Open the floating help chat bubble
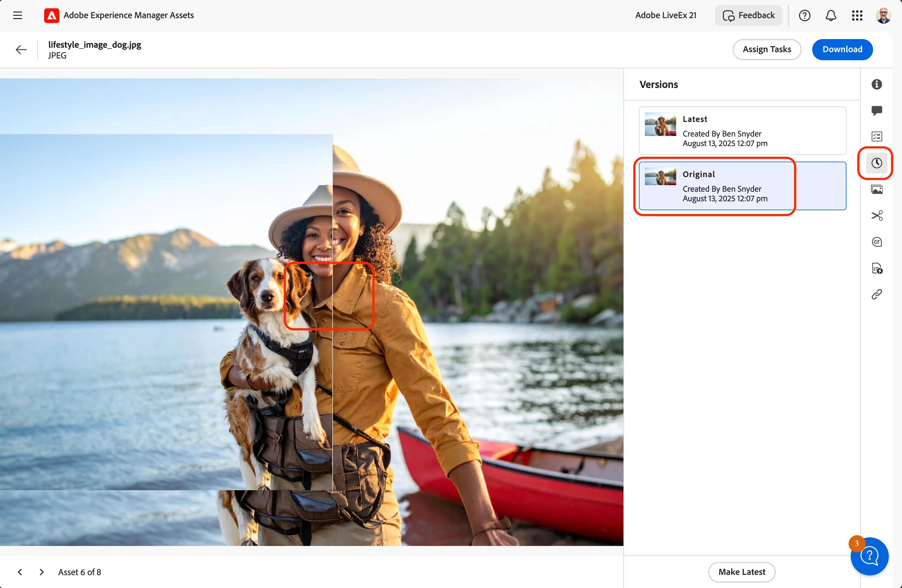The width and height of the screenshot is (902, 588). 869,556
